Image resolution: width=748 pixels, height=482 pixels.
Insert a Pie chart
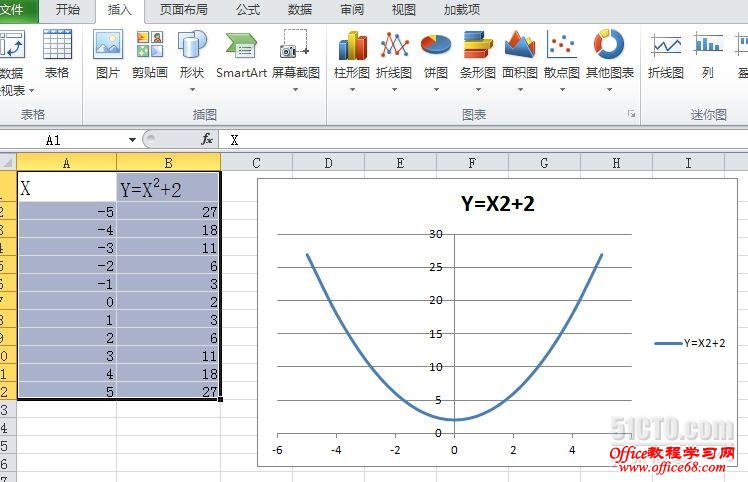(436, 60)
